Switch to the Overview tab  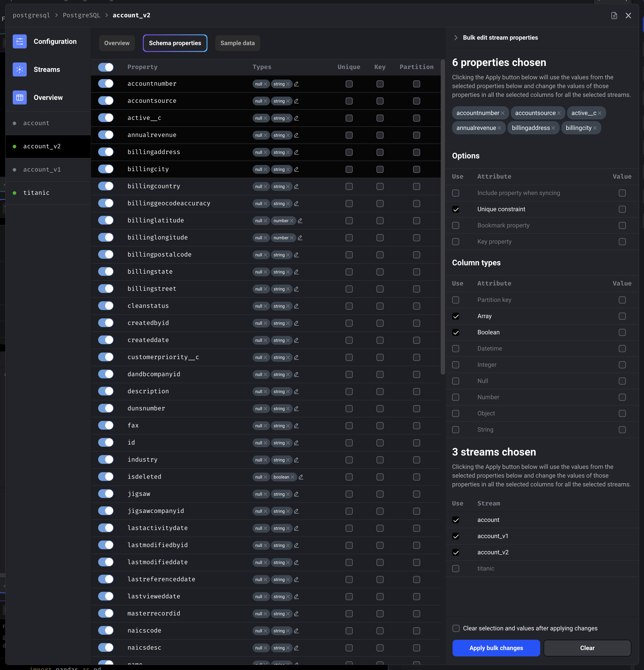click(x=117, y=43)
